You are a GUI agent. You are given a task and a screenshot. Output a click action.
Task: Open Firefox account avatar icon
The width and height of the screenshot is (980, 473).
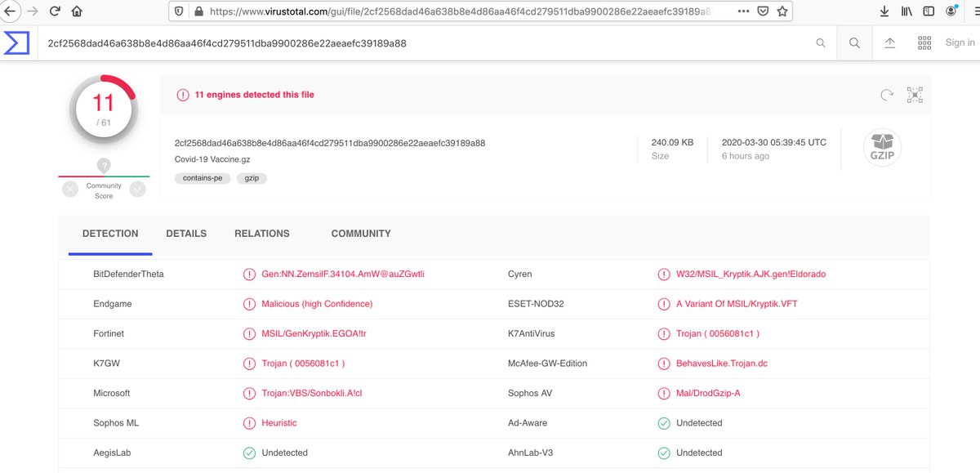951,11
